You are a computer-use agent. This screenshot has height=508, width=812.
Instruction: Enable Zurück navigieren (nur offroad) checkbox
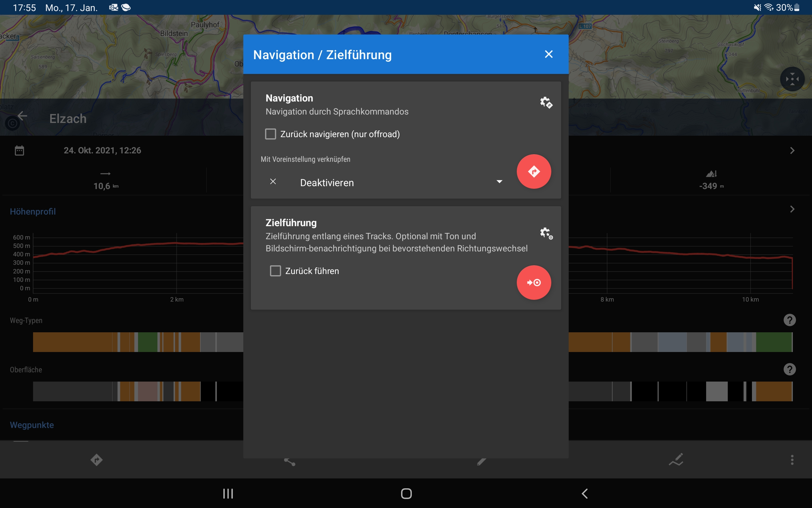point(271,134)
